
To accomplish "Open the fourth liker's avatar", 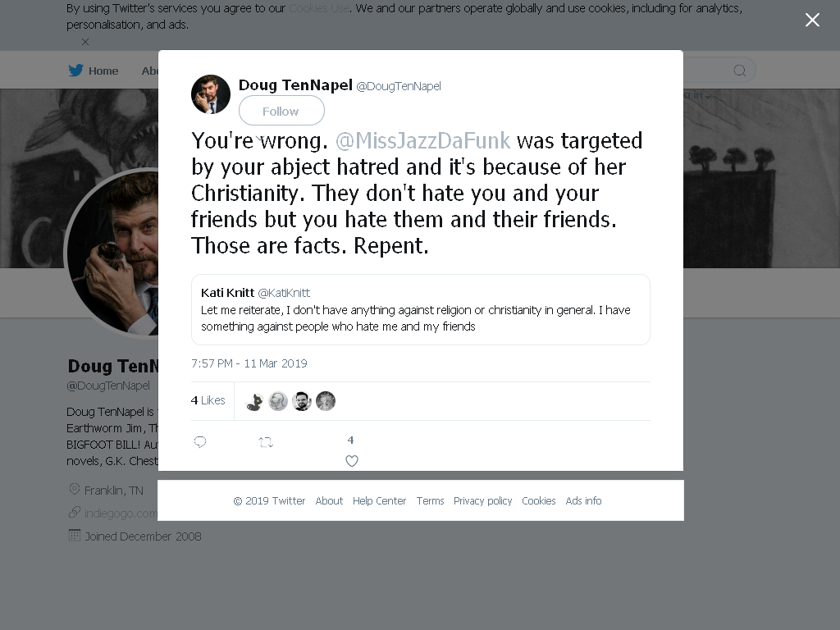I will 325,400.
